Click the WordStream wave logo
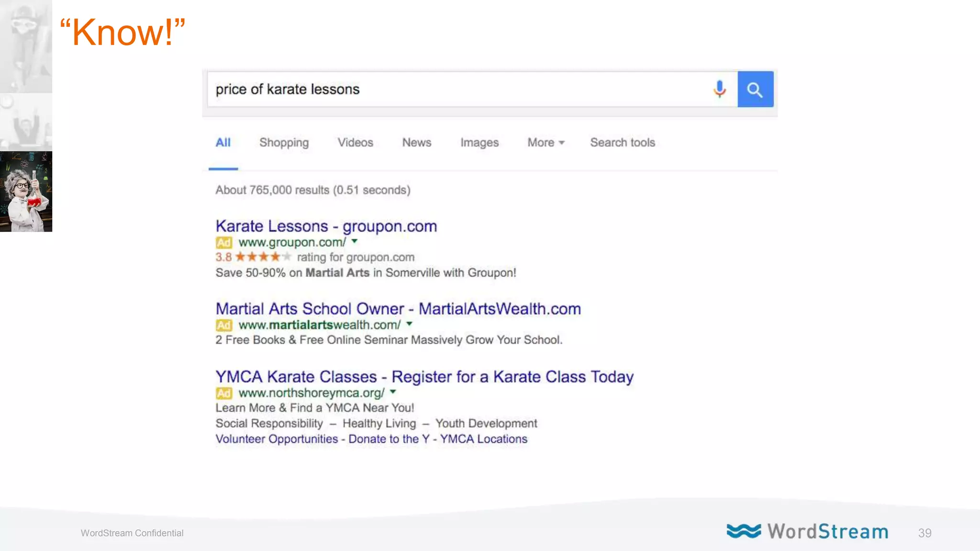980x551 pixels. pyautogui.click(x=744, y=531)
